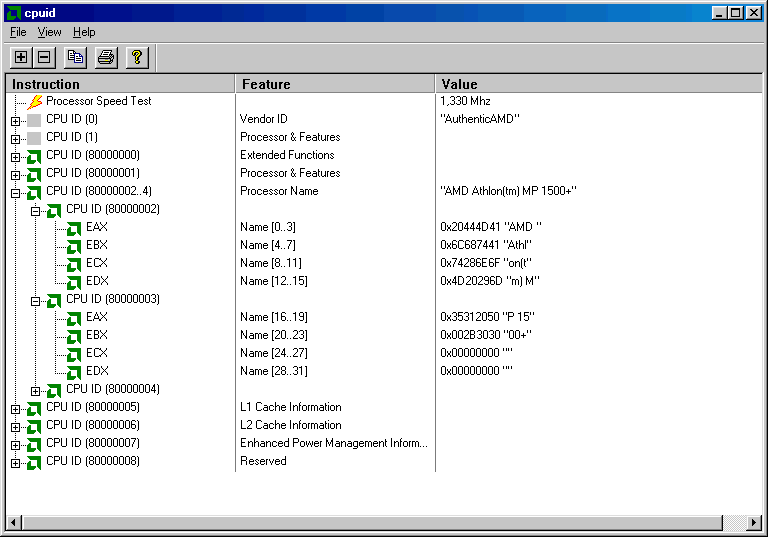The height and width of the screenshot is (537, 768).
Task: Click the Vendor ID feature text
Action: point(264,119)
